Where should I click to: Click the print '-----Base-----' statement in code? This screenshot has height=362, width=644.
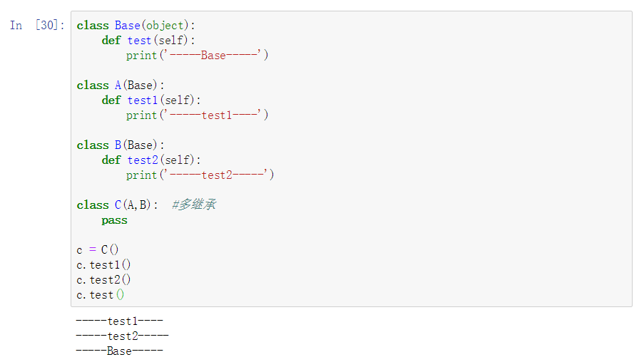coord(198,56)
